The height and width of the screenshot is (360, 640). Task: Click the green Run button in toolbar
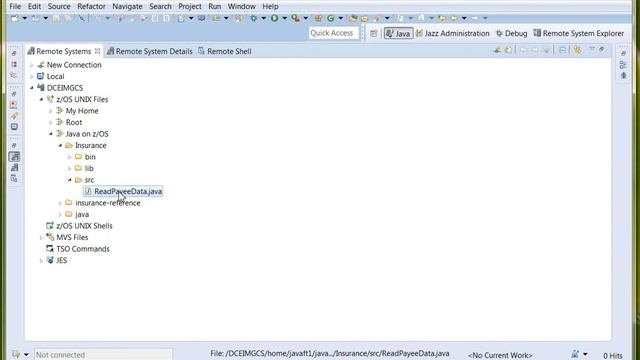point(274,18)
